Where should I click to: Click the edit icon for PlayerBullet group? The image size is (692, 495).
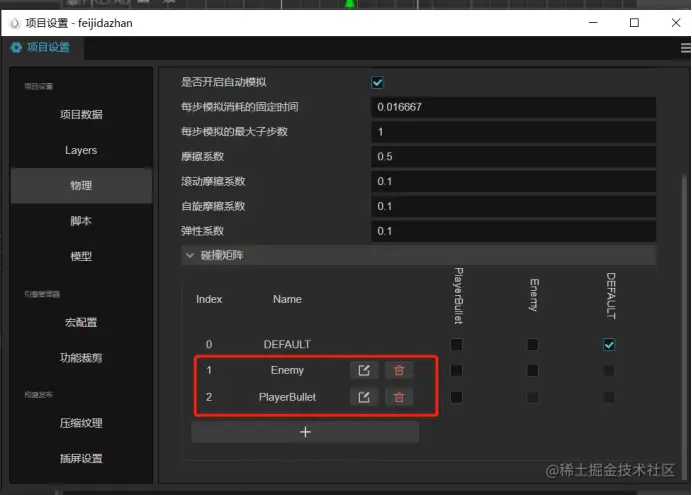coord(364,397)
